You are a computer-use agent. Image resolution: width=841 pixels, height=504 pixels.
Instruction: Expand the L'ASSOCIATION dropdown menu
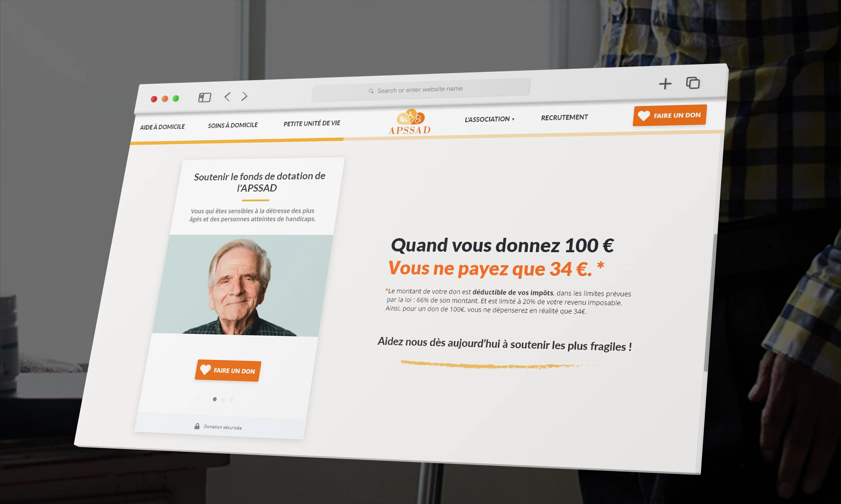pos(489,119)
